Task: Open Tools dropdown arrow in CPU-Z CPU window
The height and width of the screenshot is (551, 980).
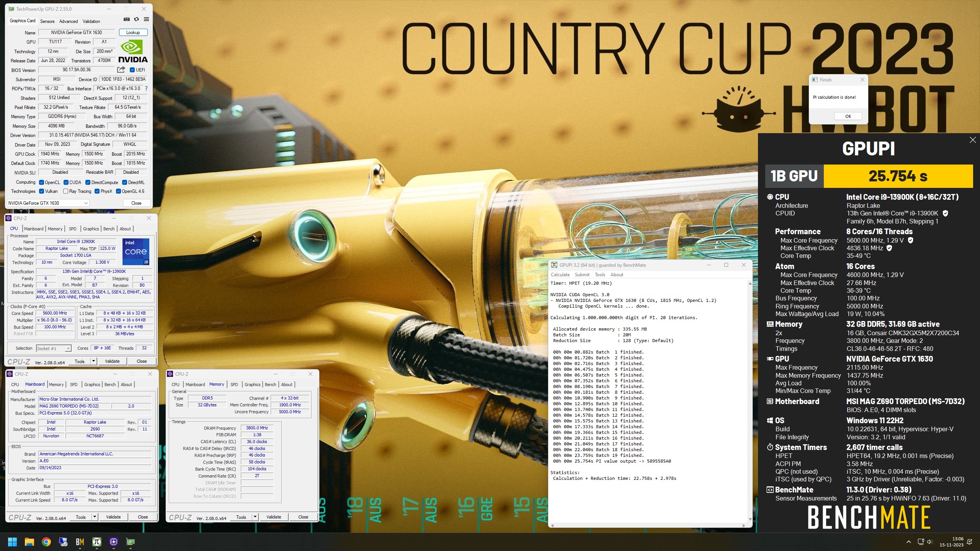Action: pyautogui.click(x=93, y=361)
